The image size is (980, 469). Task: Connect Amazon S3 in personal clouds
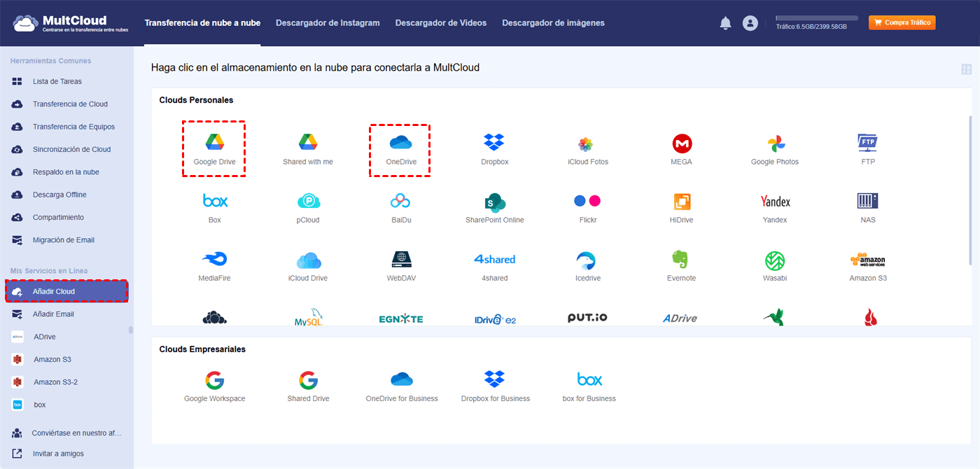pos(868,266)
